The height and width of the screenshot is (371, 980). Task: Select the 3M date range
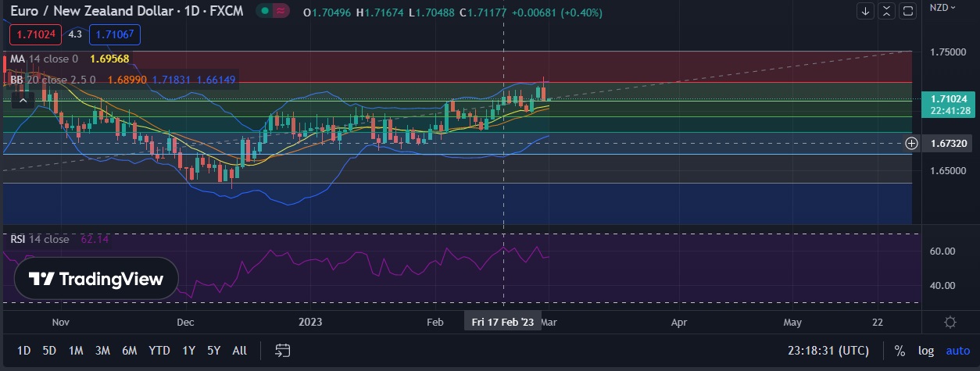coord(102,351)
